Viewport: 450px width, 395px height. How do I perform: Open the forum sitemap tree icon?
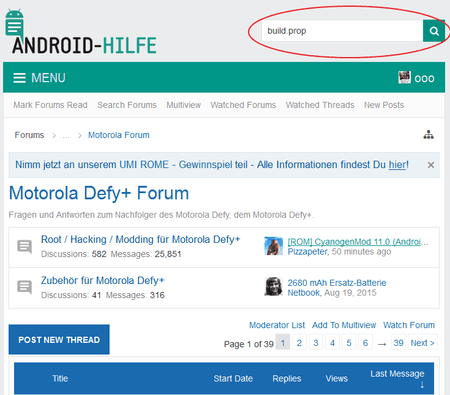point(428,135)
